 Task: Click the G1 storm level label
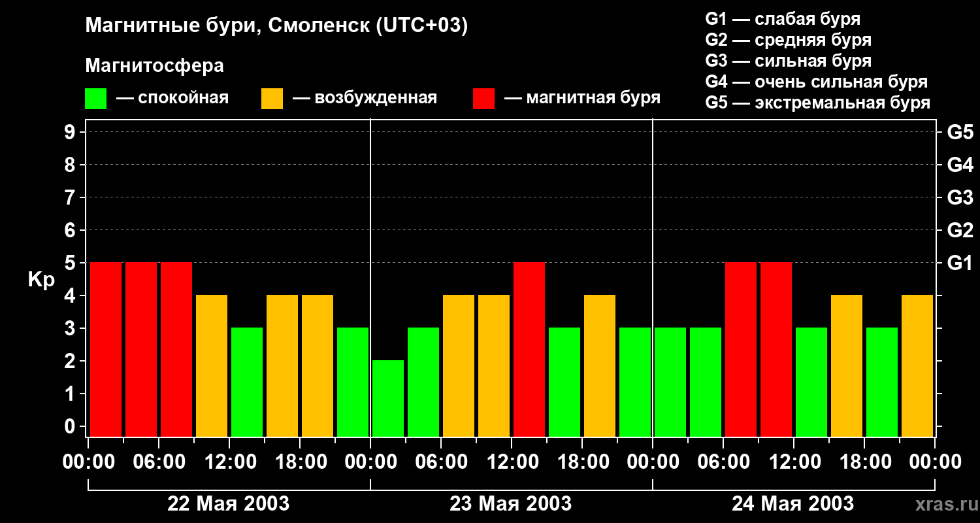click(960, 263)
